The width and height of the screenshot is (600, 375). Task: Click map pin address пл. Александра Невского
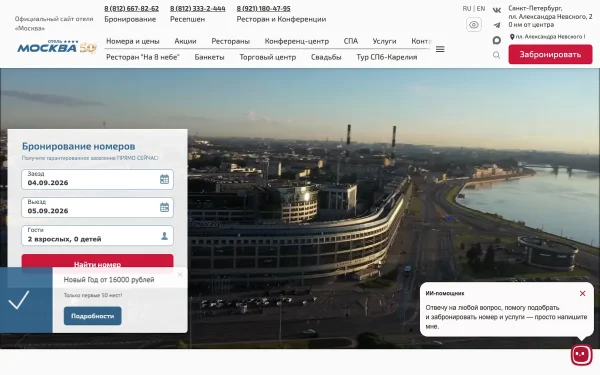(x=547, y=37)
